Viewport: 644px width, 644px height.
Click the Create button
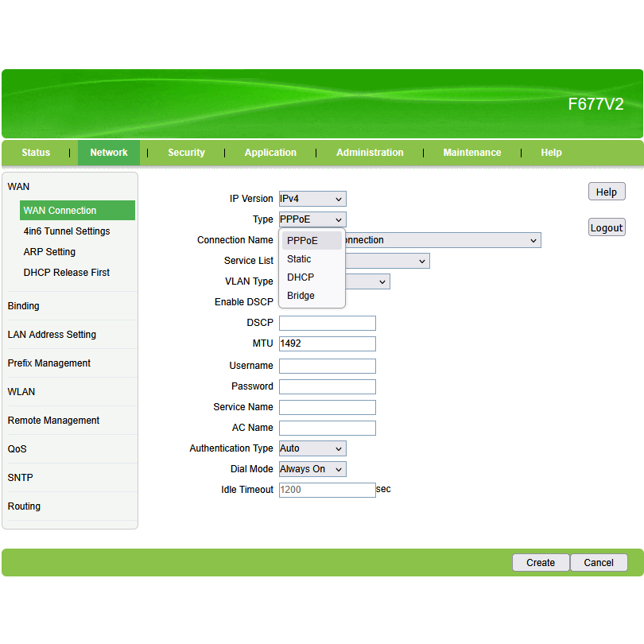click(541, 562)
